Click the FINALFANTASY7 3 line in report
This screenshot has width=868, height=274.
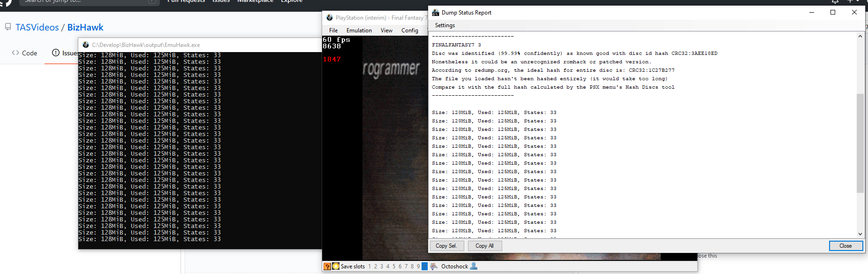456,45
